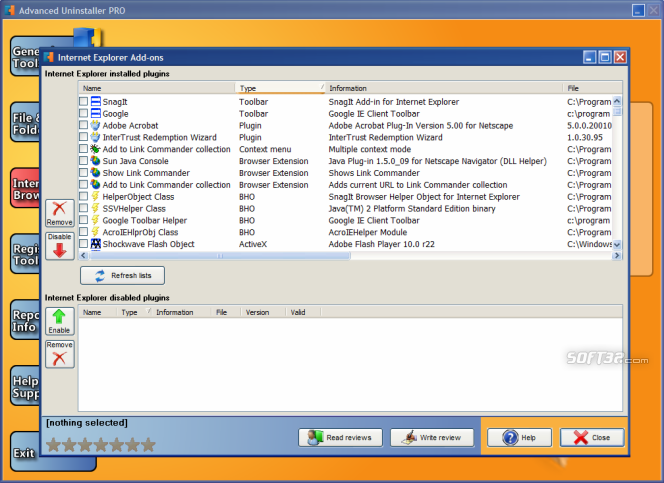Open Read reviews
The width and height of the screenshot is (664, 483).
click(x=340, y=437)
